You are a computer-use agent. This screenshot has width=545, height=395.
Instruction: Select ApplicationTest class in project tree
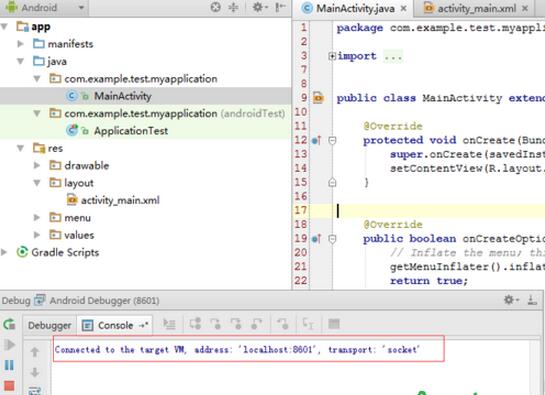pos(145,131)
